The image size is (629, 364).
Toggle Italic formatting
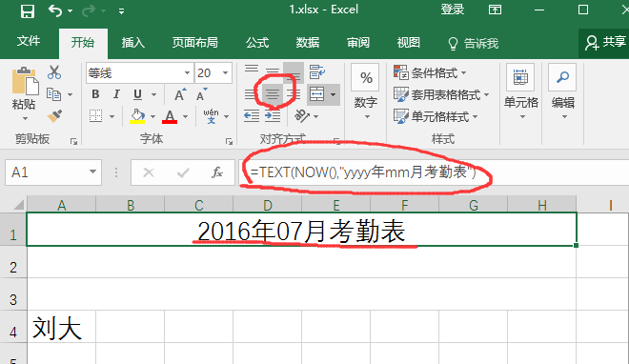click(116, 94)
